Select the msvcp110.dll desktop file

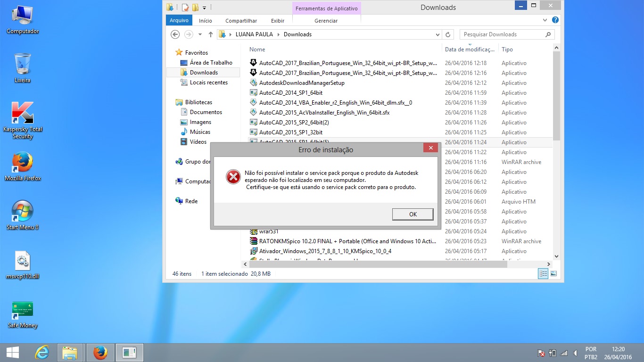[23, 265]
